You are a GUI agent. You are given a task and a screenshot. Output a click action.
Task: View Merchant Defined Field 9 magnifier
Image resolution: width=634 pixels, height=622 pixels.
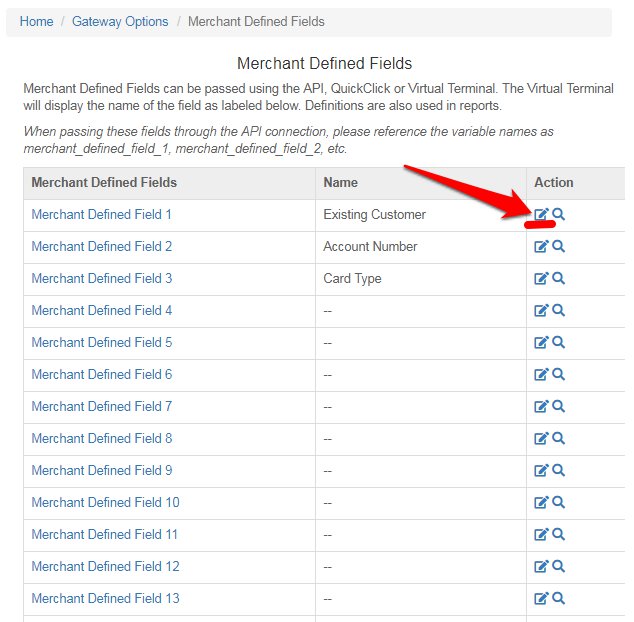558,470
